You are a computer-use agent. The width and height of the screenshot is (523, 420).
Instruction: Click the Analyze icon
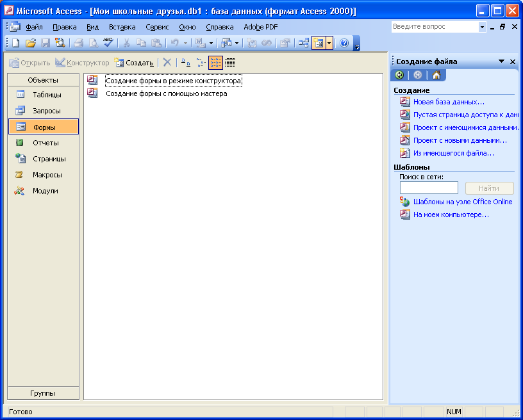pyautogui.click(x=226, y=43)
